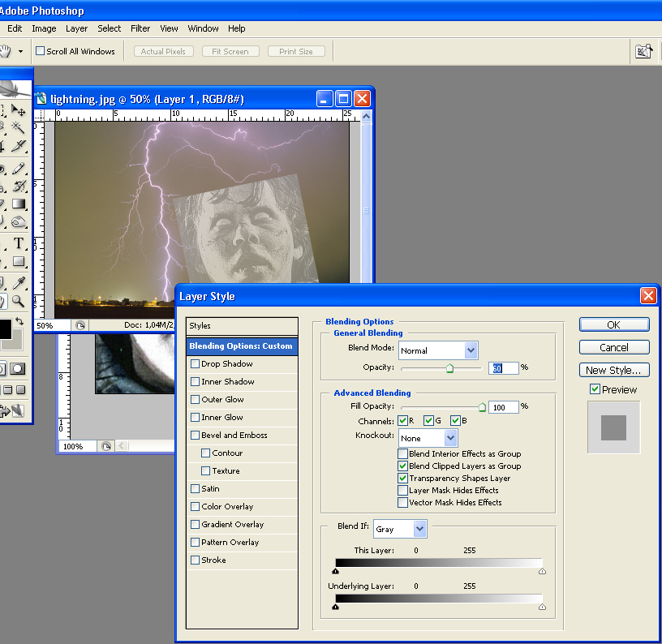662x644 pixels.
Task: Click the Print Size button
Action: point(296,51)
